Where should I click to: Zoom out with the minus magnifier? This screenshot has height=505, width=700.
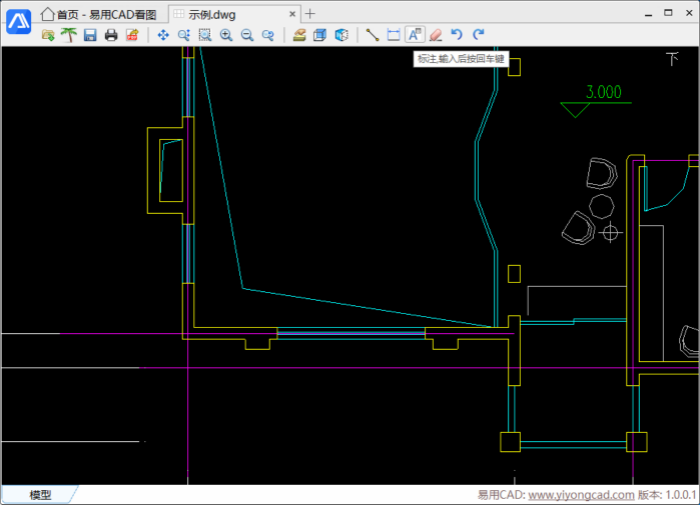click(247, 35)
